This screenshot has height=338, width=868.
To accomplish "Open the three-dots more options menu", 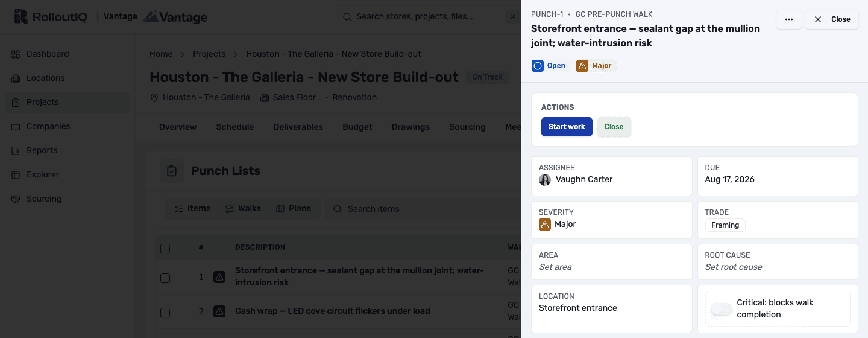I will tap(789, 19).
